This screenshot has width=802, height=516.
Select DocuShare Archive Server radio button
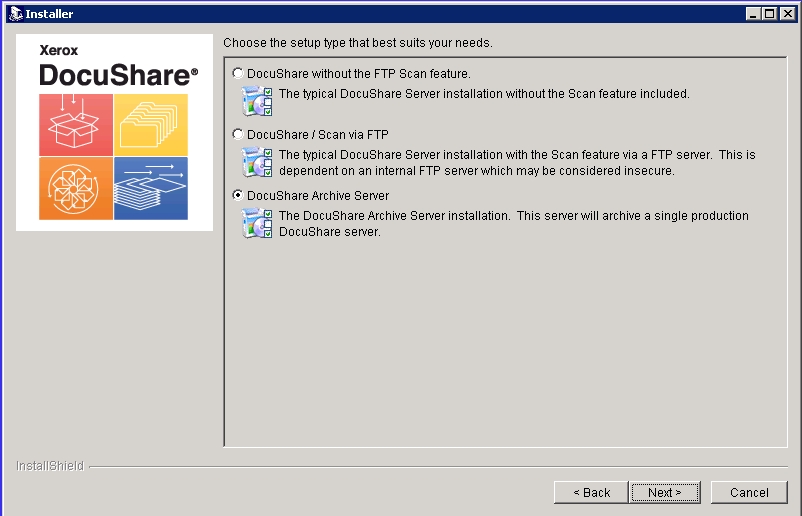(x=238, y=195)
